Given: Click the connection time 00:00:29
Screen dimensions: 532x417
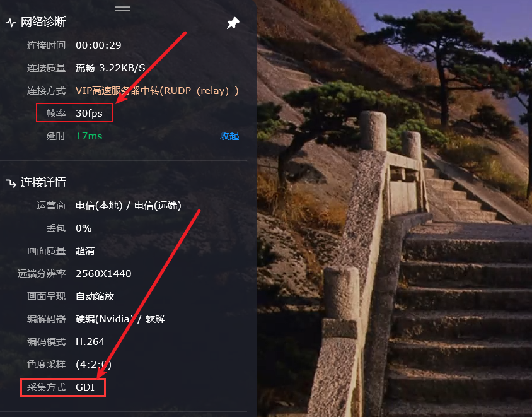Looking at the screenshot, I should pos(98,45).
